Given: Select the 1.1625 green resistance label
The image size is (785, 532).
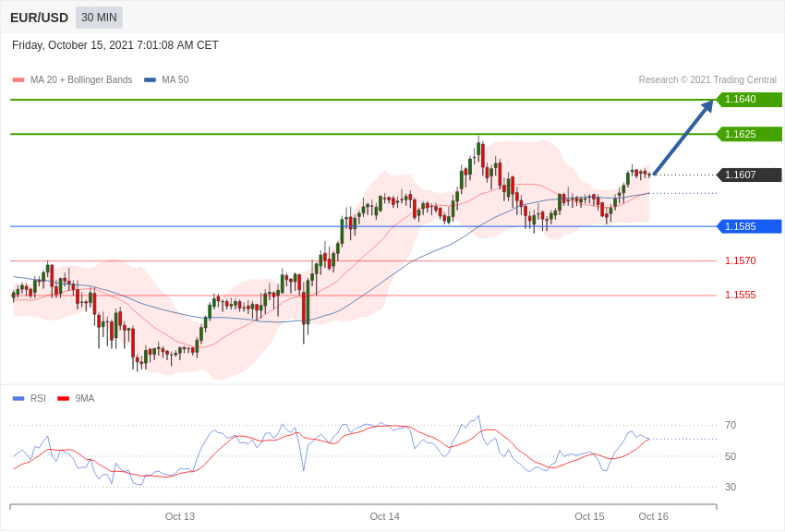Looking at the screenshot, I should click(x=750, y=134).
